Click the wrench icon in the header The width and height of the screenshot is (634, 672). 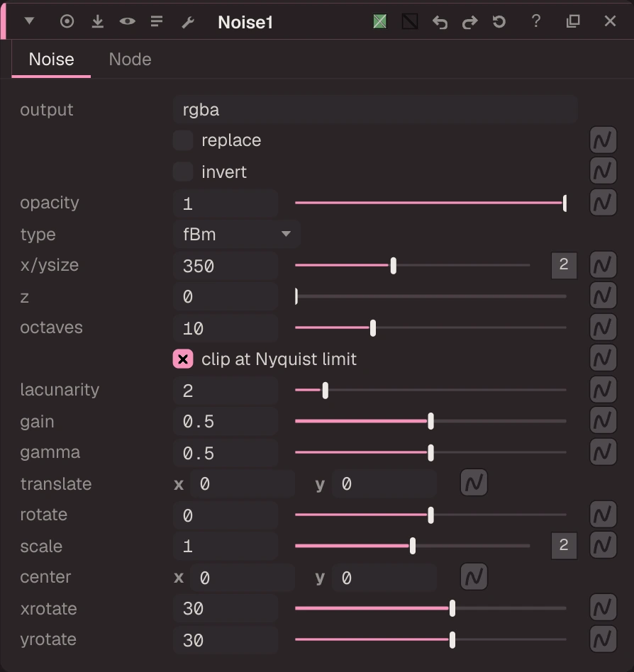click(188, 22)
